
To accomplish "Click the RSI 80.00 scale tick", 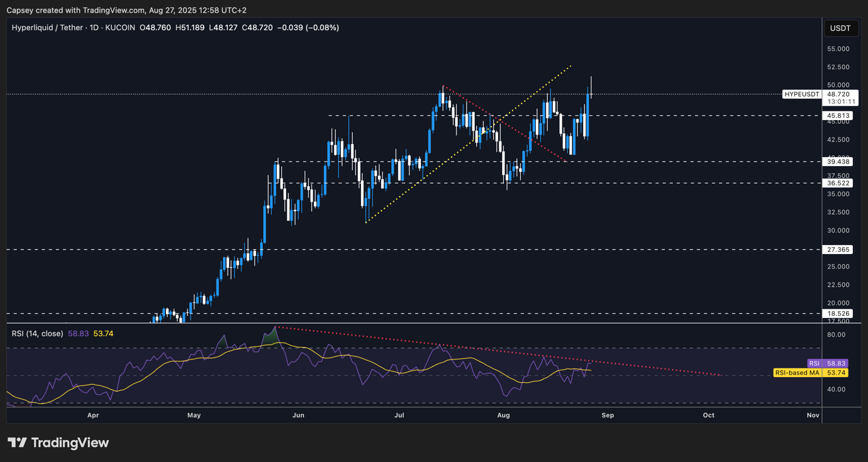I will point(835,334).
